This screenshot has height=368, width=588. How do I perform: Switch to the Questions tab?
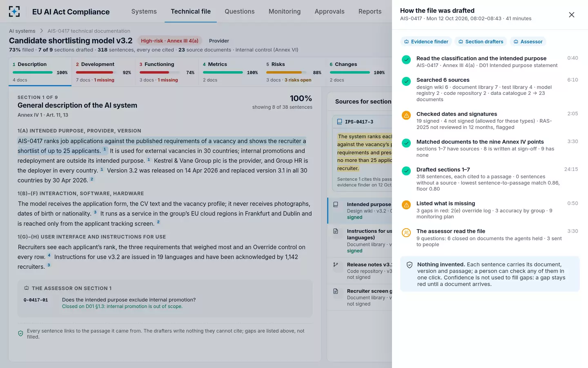click(x=240, y=11)
